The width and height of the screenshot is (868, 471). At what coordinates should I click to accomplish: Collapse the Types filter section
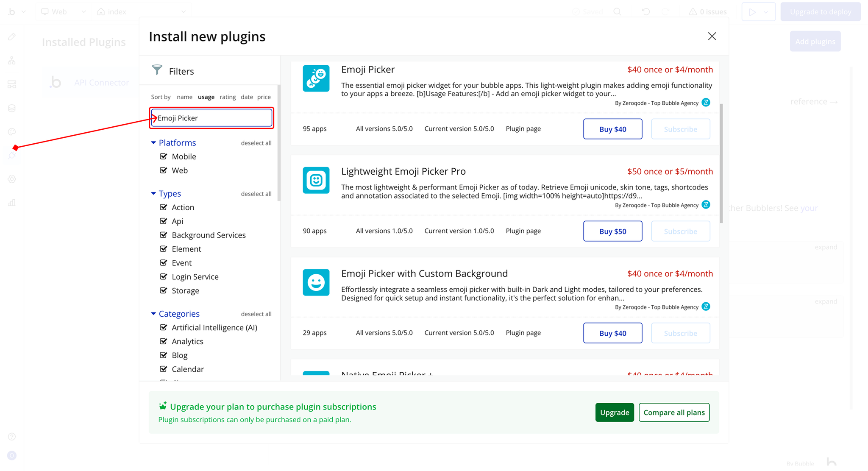(153, 194)
